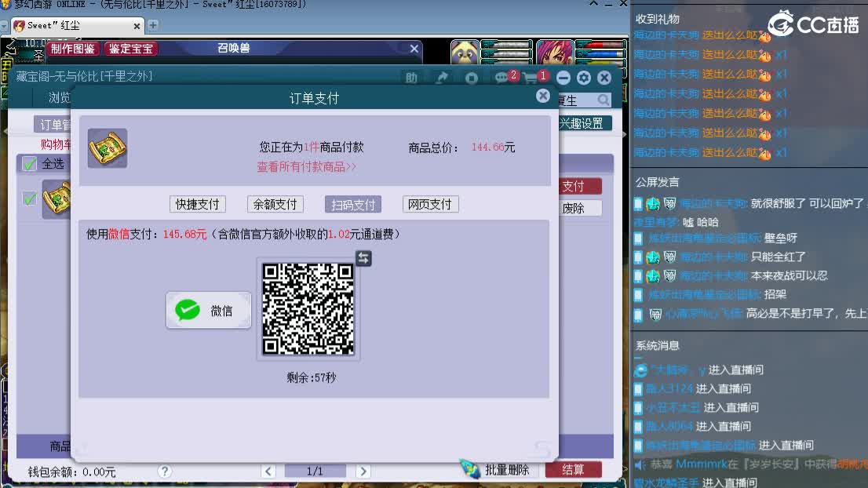Switch to the 鉴定宝宝 tab
The image size is (868, 488).
pyautogui.click(x=130, y=48)
